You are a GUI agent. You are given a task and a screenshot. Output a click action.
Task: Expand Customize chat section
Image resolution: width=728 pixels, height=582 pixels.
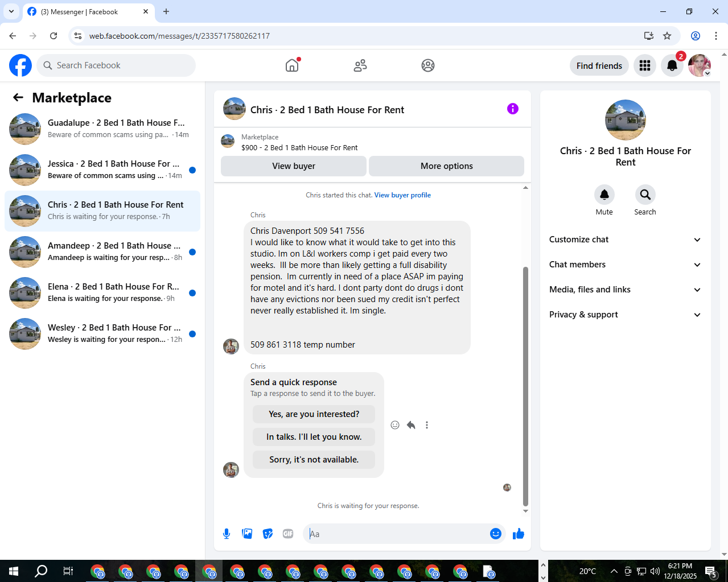coord(625,240)
